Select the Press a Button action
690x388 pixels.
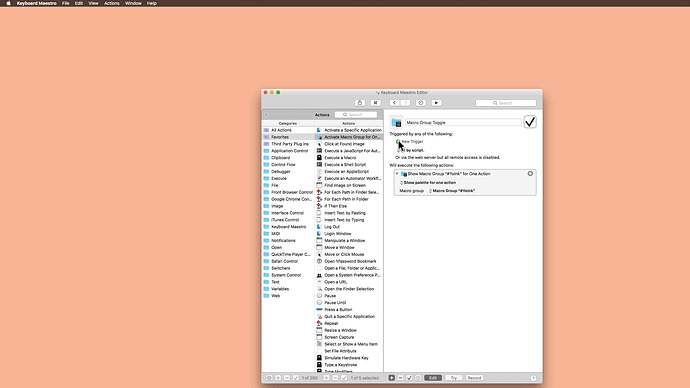tap(349, 310)
